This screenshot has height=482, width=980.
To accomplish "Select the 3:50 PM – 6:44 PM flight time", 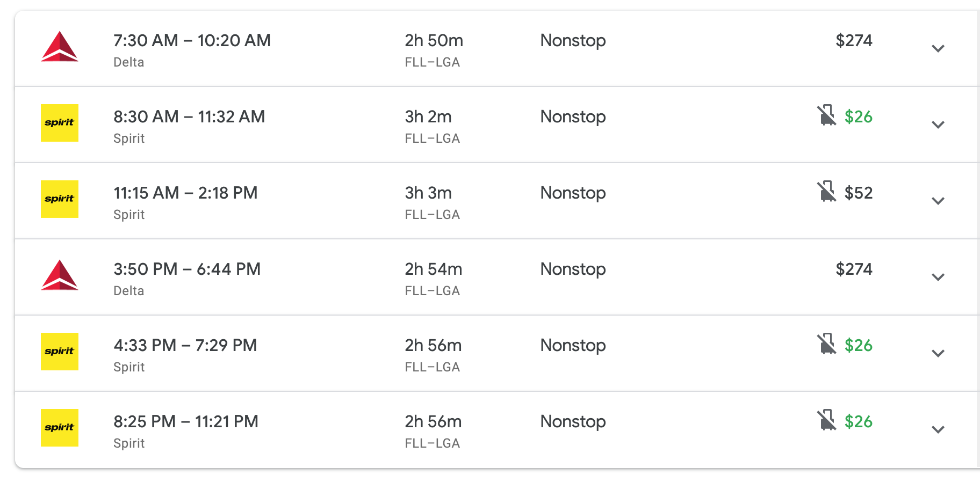I will 187,269.
